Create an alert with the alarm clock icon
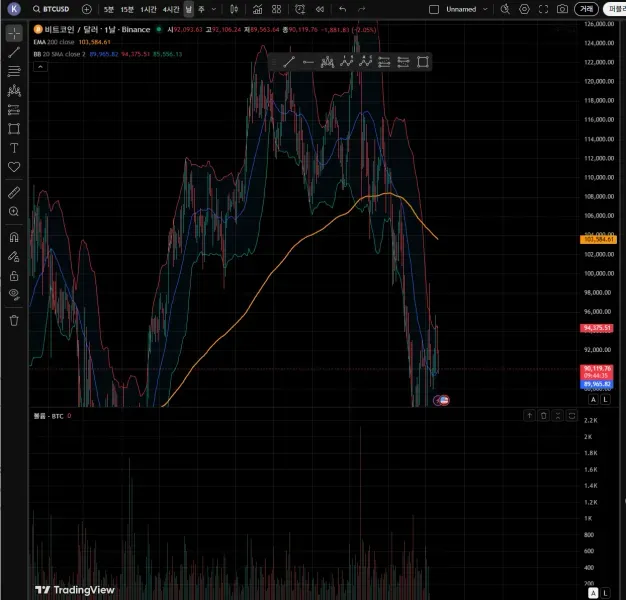This screenshot has height=600, width=626. [x=300, y=9]
